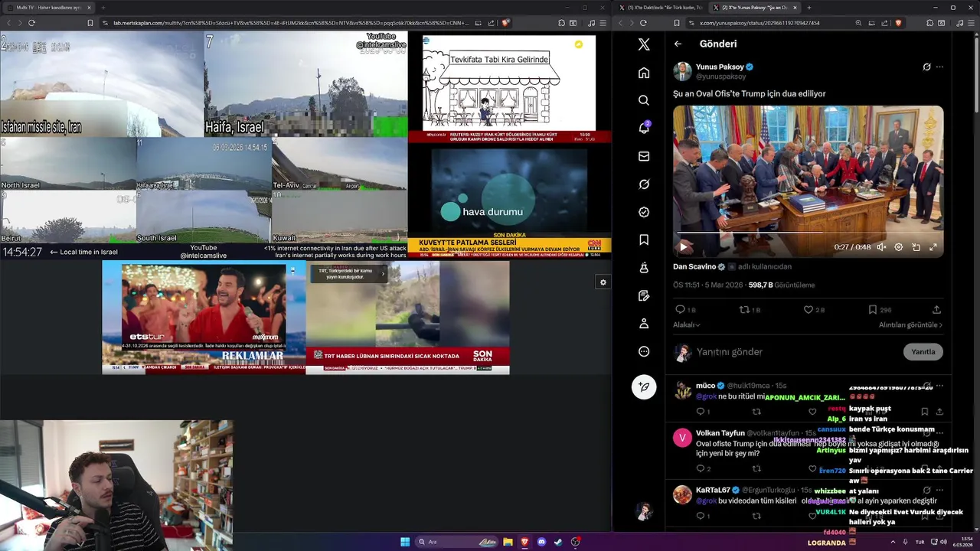Screen dimensions: 980x551
Task: Open Yunus Paksoy profile name
Action: pos(720,67)
